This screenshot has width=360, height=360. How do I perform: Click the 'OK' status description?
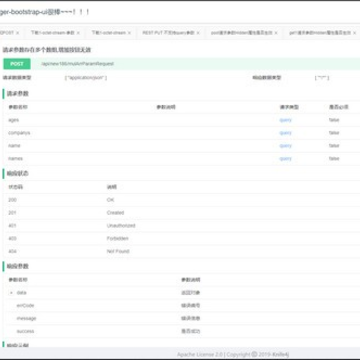point(110,200)
